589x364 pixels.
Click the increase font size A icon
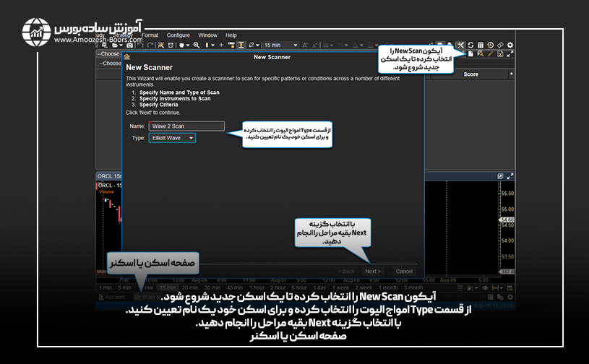pyautogui.click(x=305, y=45)
